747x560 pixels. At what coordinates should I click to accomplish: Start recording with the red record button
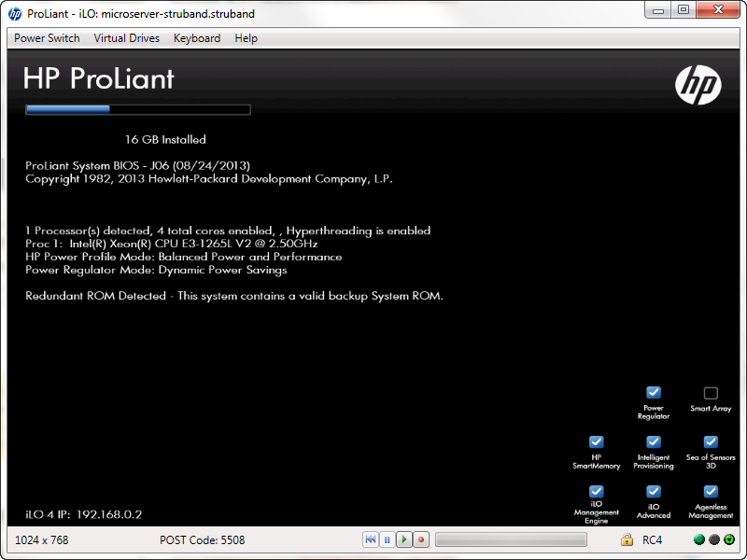pos(420,539)
